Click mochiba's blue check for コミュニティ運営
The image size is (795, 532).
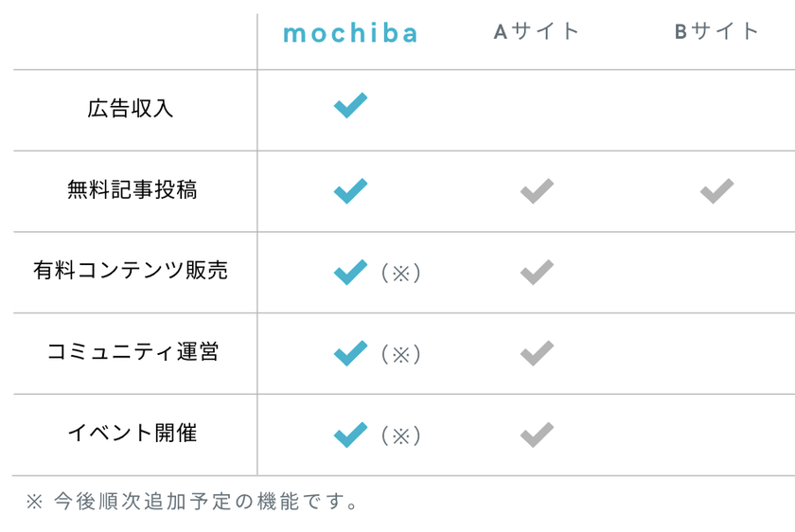pyautogui.click(x=350, y=354)
